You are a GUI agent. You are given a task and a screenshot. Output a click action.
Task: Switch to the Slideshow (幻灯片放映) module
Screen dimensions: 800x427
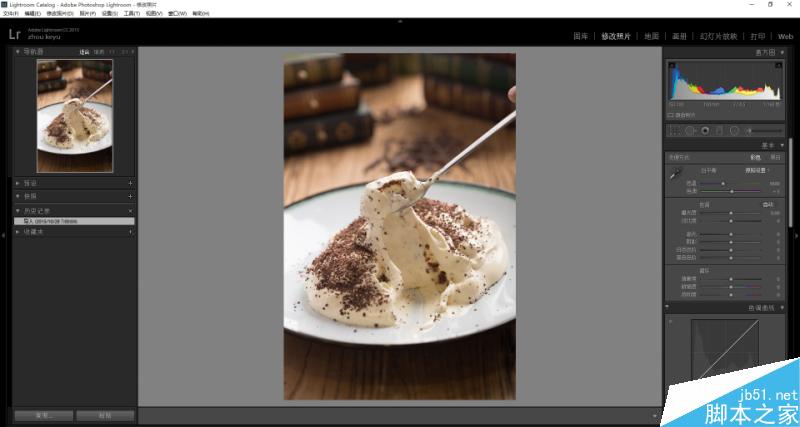pyautogui.click(x=718, y=36)
